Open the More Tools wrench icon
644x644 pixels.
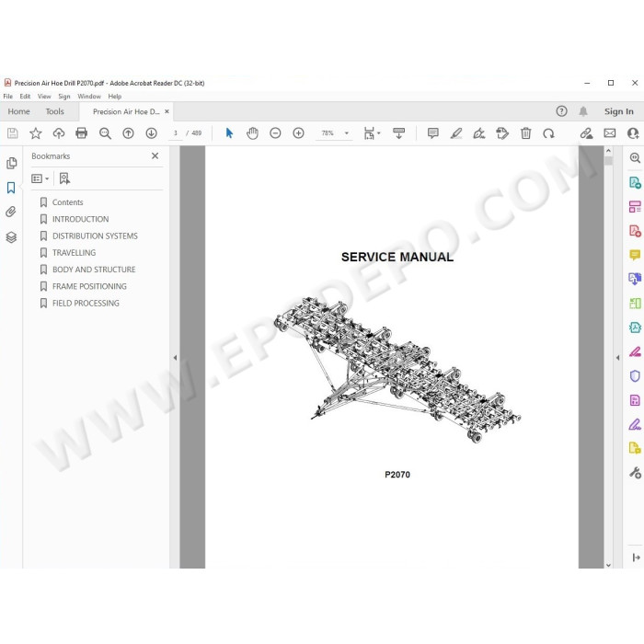635,473
